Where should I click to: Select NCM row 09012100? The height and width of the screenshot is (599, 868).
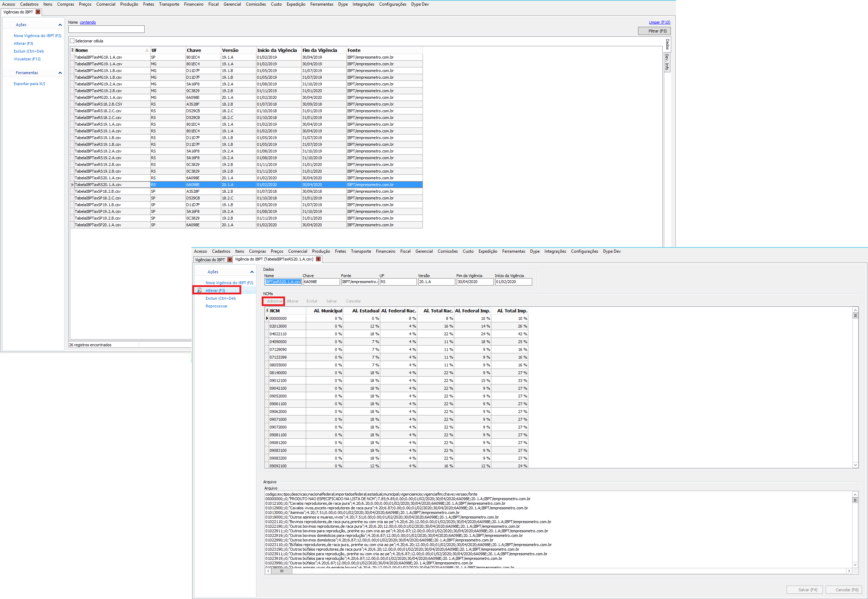[x=396, y=380]
